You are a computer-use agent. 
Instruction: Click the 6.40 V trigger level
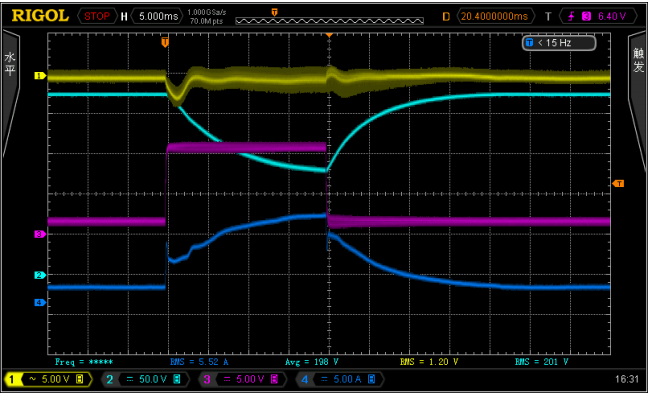(612, 17)
